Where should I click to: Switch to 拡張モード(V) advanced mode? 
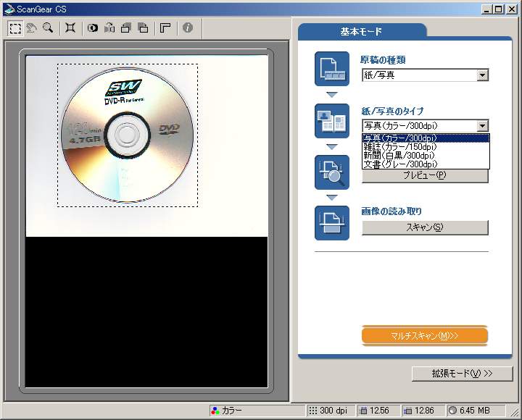pos(462,374)
